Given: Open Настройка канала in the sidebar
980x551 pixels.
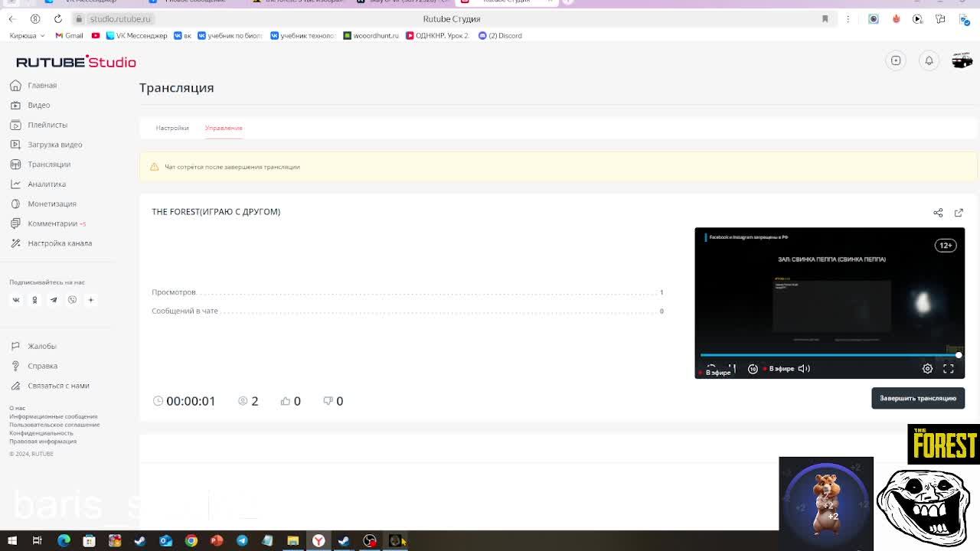Looking at the screenshot, I should pyautogui.click(x=51, y=243).
